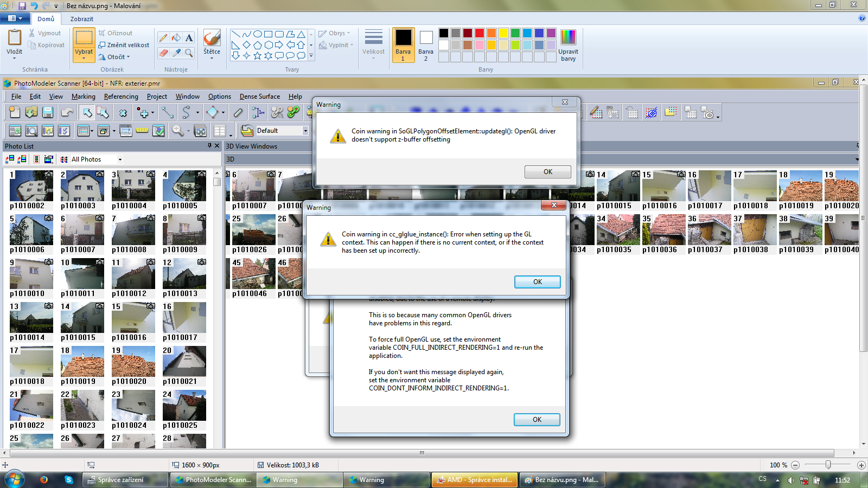Pin the Photo List panel
This screenshot has height=488, width=868.
point(209,146)
